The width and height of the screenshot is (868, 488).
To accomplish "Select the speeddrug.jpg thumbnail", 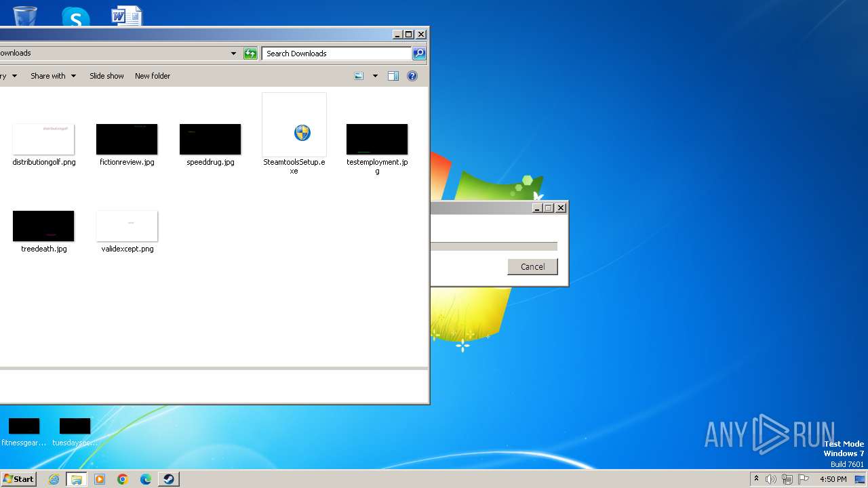I will (x=210, y=139).
